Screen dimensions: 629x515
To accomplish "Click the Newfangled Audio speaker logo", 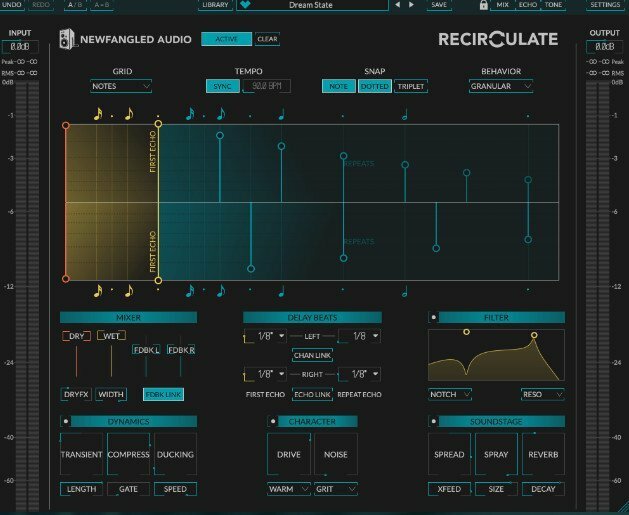I will (67, 39).
